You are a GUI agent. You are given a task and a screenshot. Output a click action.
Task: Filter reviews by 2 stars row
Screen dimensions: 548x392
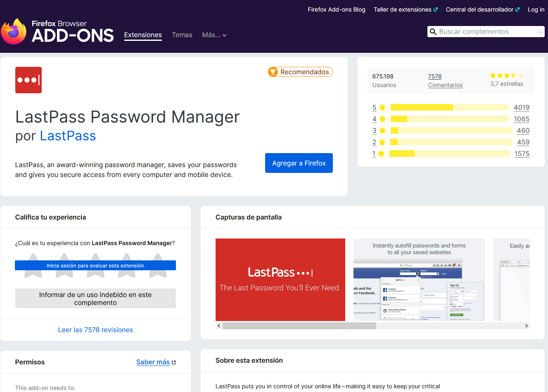pos(451,142)
